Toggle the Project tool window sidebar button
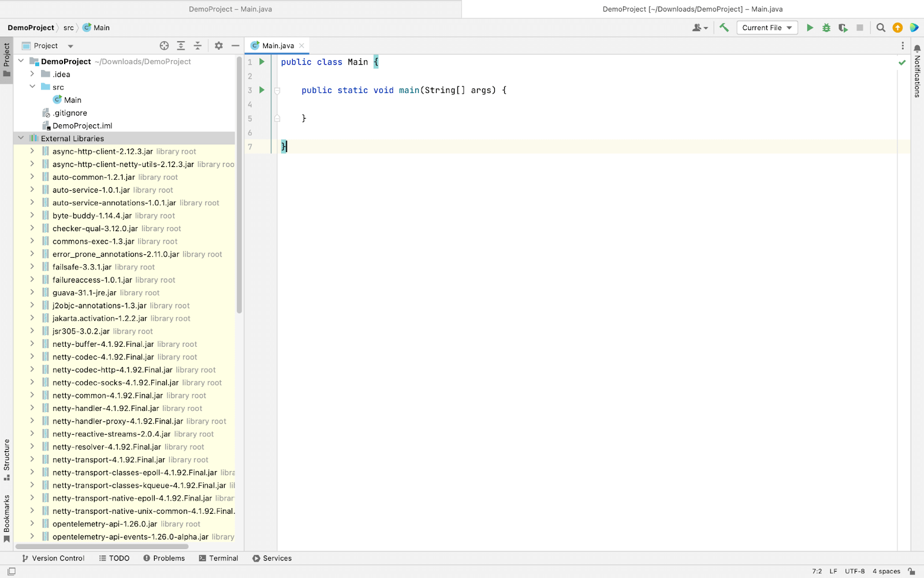924x578 pixels. coord(7,60)
